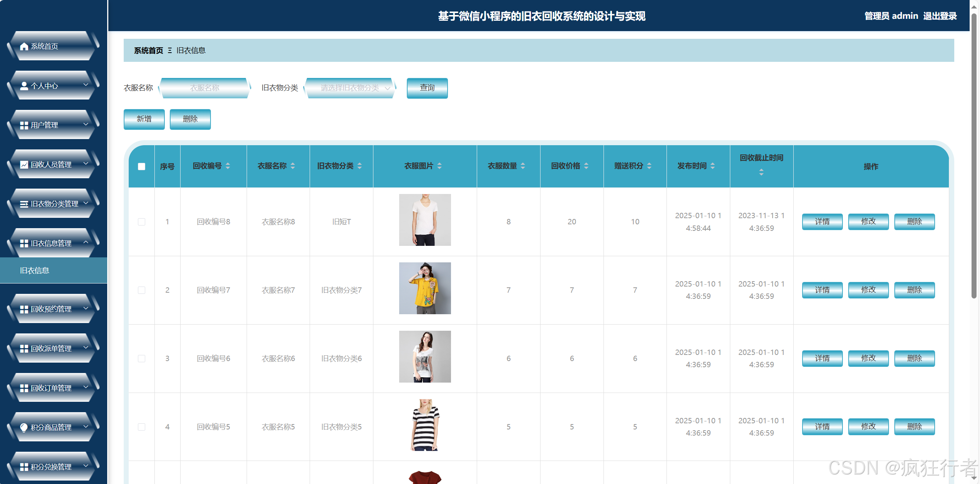This screenshot has width=980, height=484.
Task: Click the chart icon for 回收人员管理
Action: coord(24,165)
